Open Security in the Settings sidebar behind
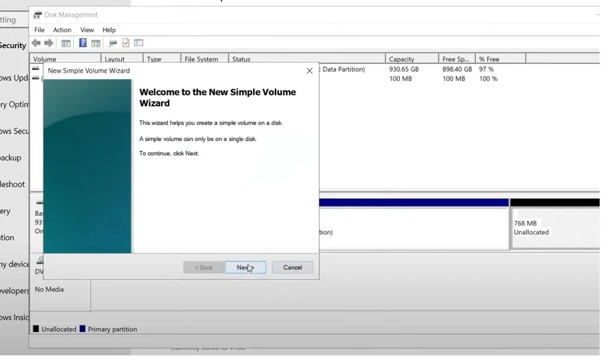 [x=13, y=45]
